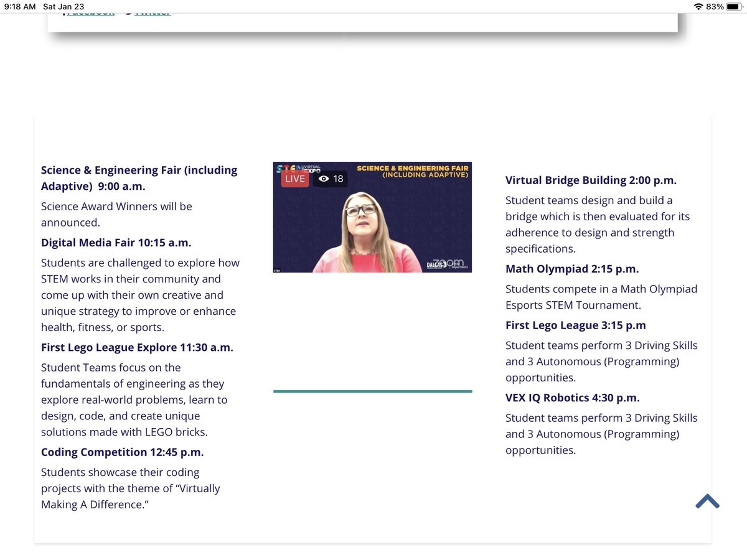Image resolution: width=747 pixels, height=560 pixels.
Task: Tap the eye viewer count indicator
Action: [330, 179]
